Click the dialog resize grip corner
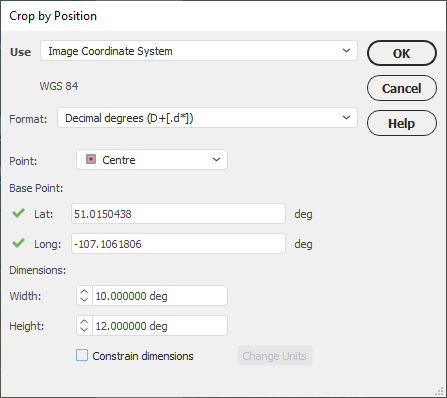 pos(440,391)
